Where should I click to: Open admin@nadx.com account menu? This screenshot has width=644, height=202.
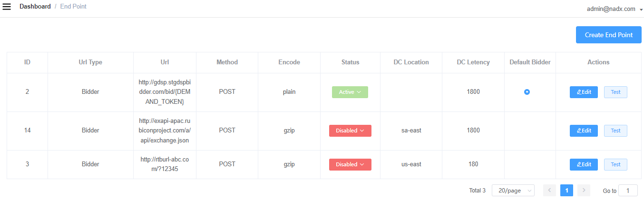(x=615, y=9)
